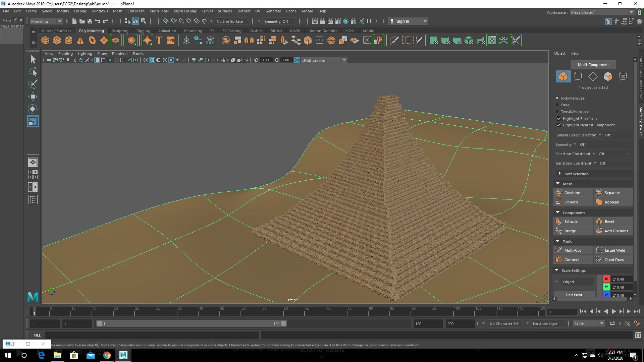Expand the Soft Selection section

click(559, 174)
